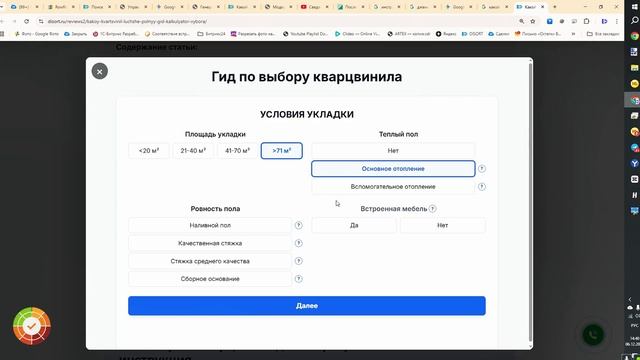Screen dimensions: 640x360
Task: Show help icon next to Встроенная мебель
Action: tap(433, 209)
